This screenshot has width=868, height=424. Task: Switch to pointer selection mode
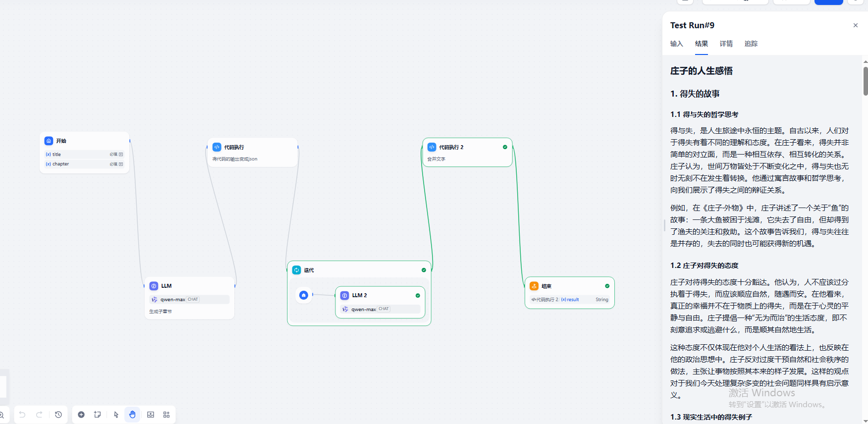[116, 415]
